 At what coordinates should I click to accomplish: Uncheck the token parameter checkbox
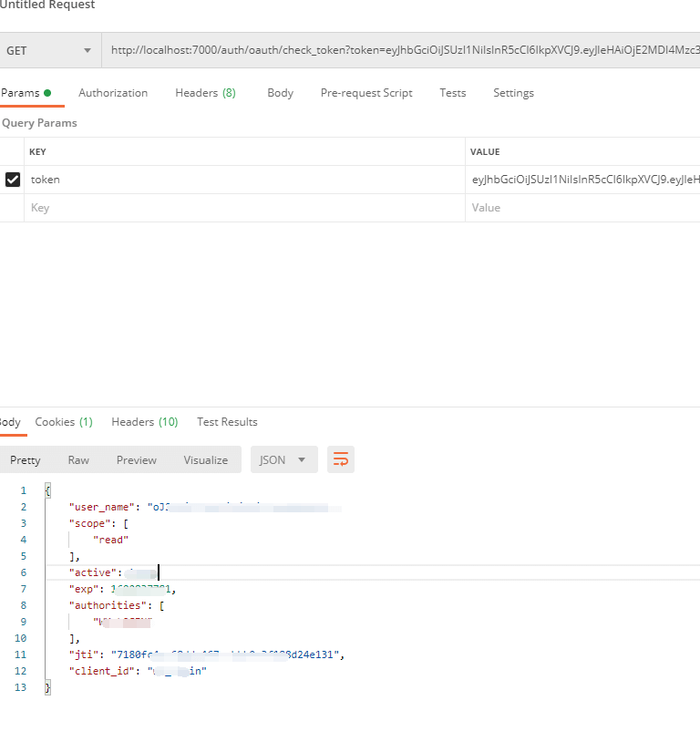13,180
